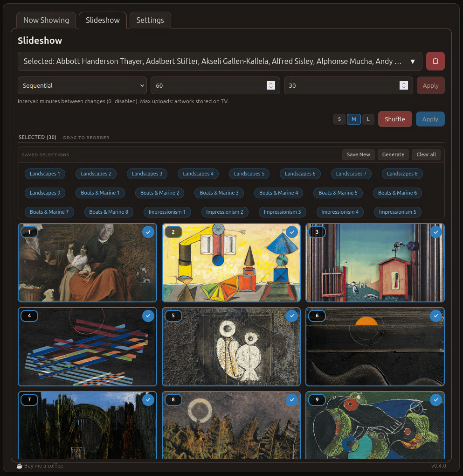Image resolution: width=463 pixels, height=476 pixels.
Task: Click the white owls painting thumbnail 5
Action: click(231, 347)
